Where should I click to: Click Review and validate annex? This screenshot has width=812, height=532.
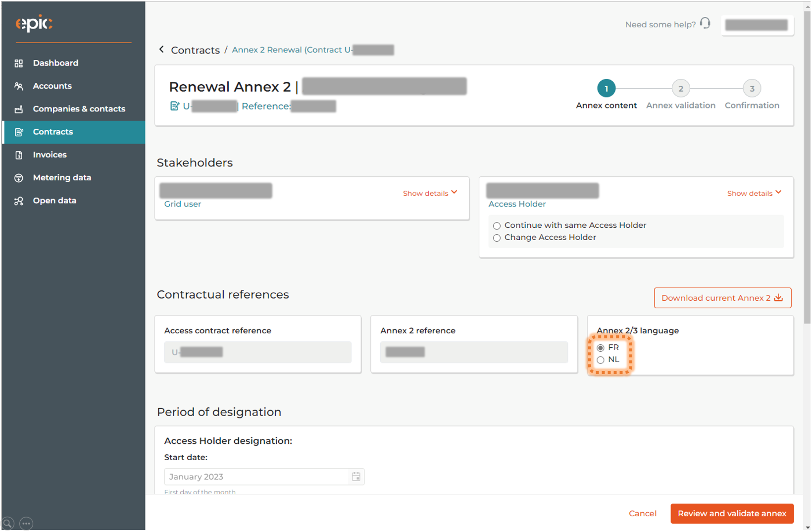click(x=732, y=513)
